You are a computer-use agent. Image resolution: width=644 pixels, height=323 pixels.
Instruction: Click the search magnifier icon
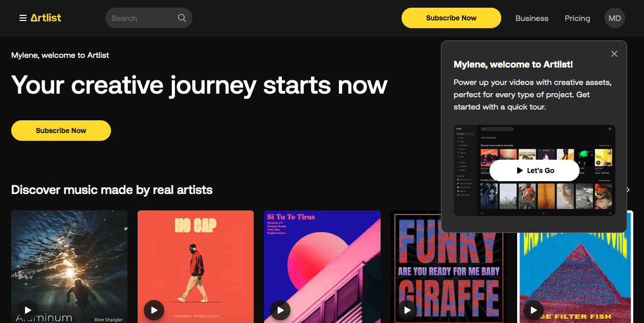point(182,18)
